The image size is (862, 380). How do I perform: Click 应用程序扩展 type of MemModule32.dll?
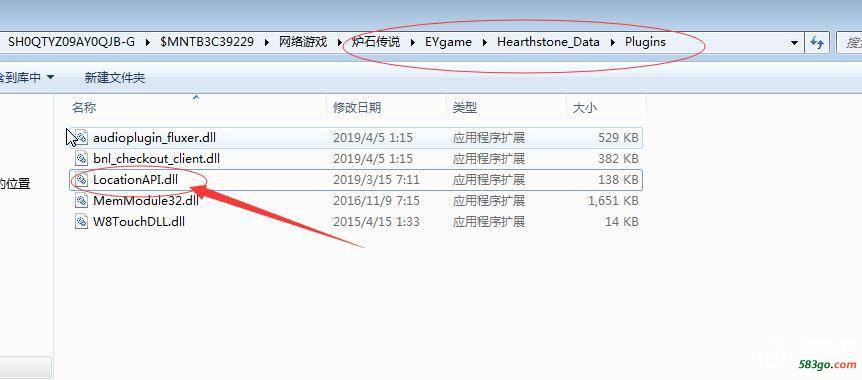point(489,200)
